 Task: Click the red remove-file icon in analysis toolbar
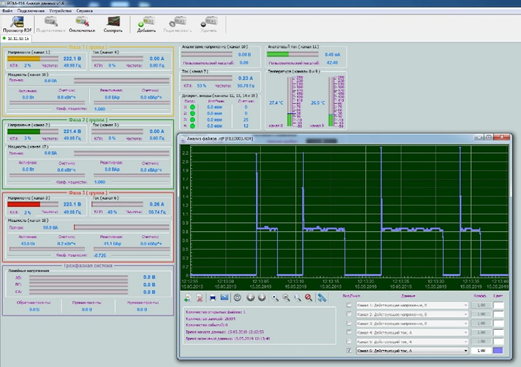click(199, 298)
